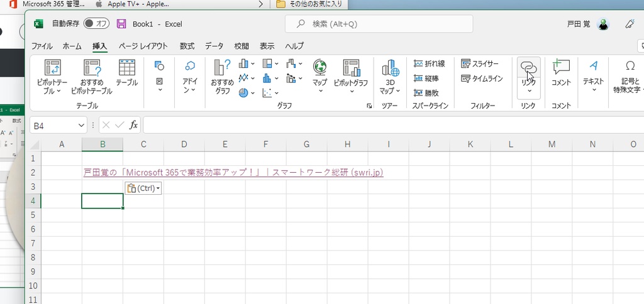Insert a hierarchy (treemap) chart
This screenshot has height=304, width=644.
267,63
